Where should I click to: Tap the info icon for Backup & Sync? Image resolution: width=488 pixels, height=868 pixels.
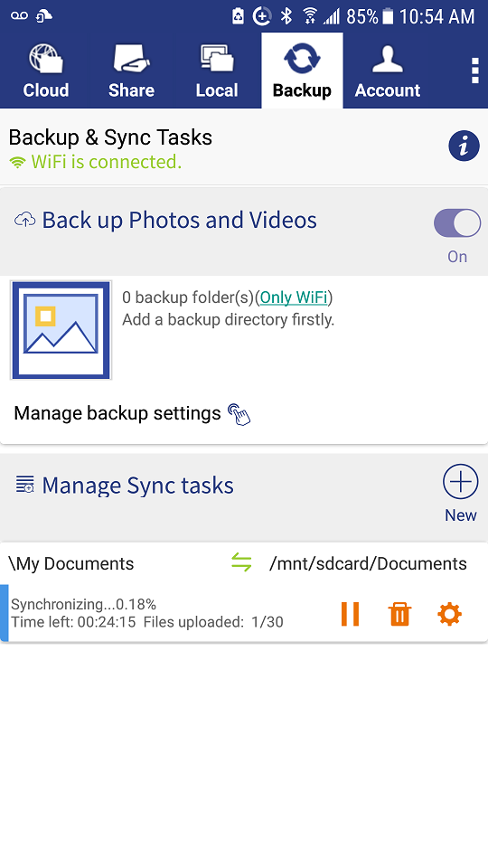[x=464, y=146]
